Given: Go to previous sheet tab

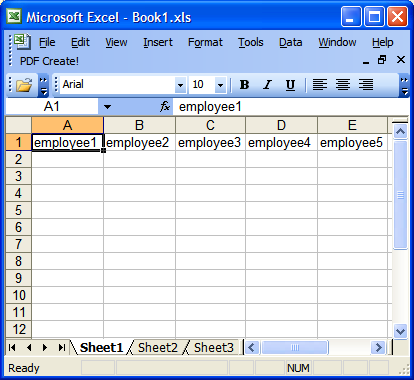Looking at the screenshot, I should (x=29, y=348).
